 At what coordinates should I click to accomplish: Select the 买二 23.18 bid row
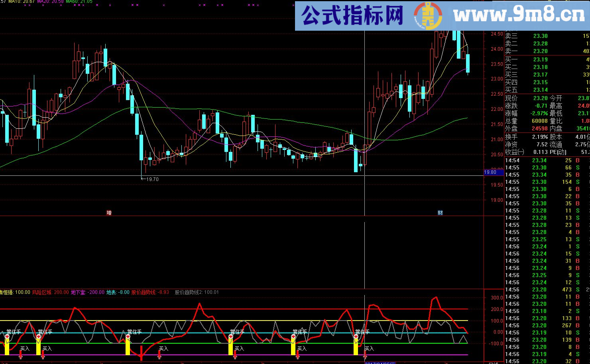547,67
